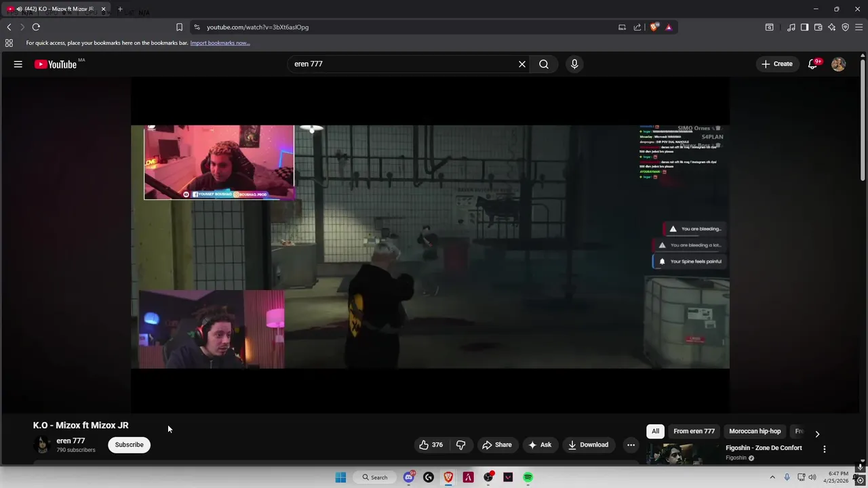Click the taskbar Search box
Screen dimensions: 868x488
click(x=375, y=477)
